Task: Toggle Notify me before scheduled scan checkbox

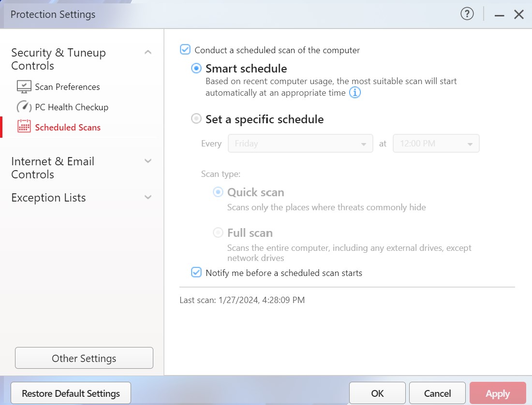Action: coord(196,273)
